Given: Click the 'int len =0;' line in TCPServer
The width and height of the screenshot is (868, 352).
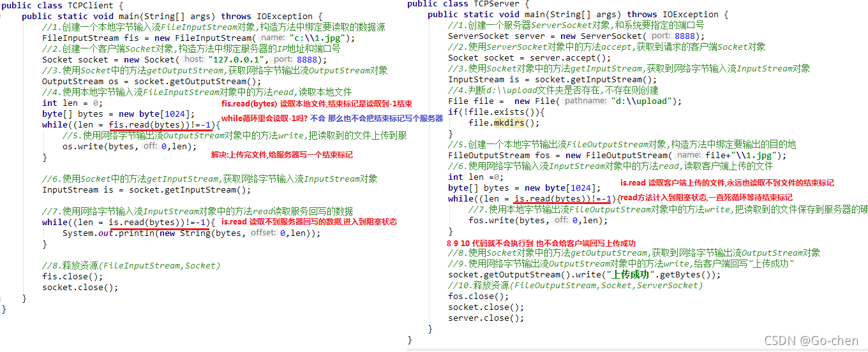Looking at the screenshot, I should point(475,177).
